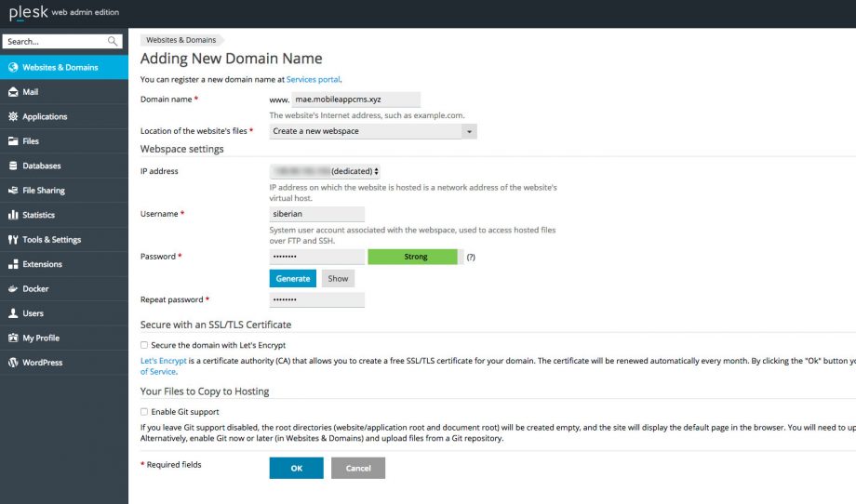856x504 pixels.
Task: Enable Secure the domain with Let's Encrypt
Action: [144, 345]
